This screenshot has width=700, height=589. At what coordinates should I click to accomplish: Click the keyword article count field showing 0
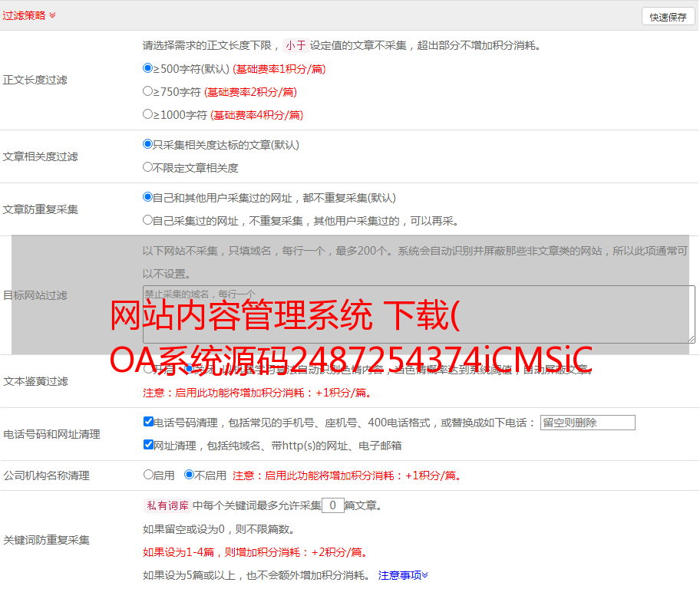coord(332,505)
